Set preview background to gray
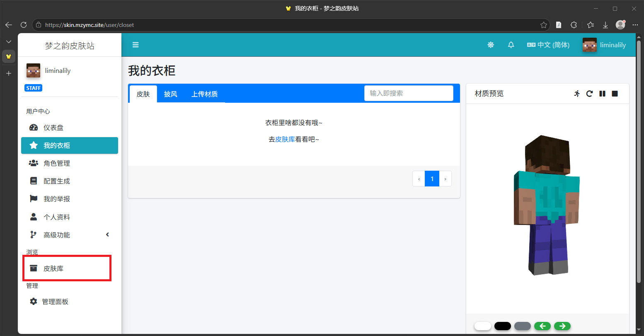The height and width of the screenshot is (336, 644). tap(523, 326)
